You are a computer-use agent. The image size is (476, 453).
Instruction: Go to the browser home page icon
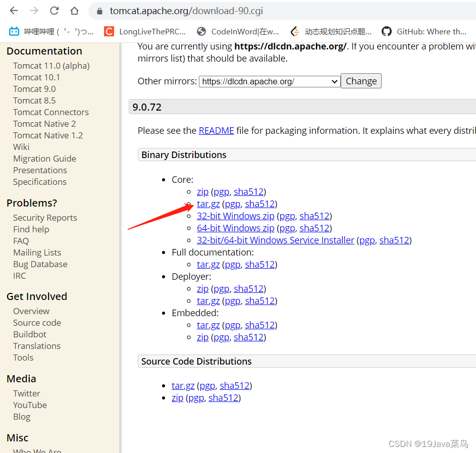(x=74, y=11)
